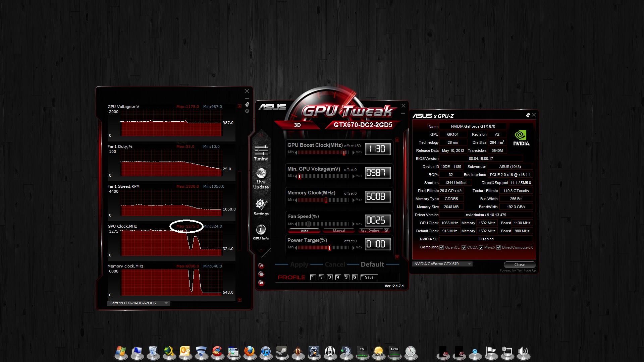Select profile slot 2
Image resolution: width=644 pixels, height=362 pixels.
tap(321, 277)
